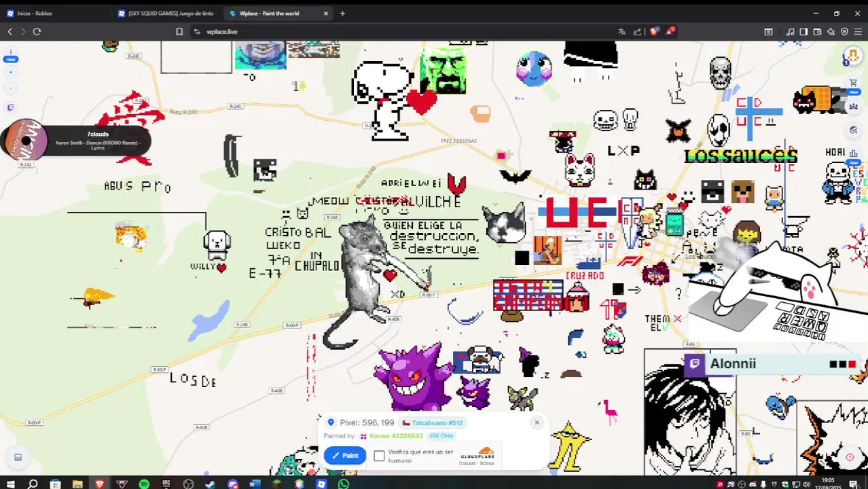Open Microsoft Word from taskbar
Image resolution: width=868 pixels, height=489 pixels.
coord(255,484)
